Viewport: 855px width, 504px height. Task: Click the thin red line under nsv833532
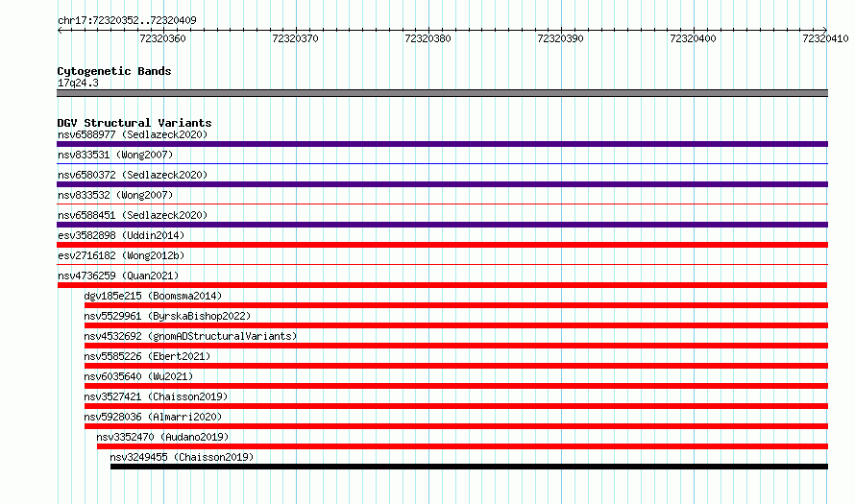coord(442,204)
